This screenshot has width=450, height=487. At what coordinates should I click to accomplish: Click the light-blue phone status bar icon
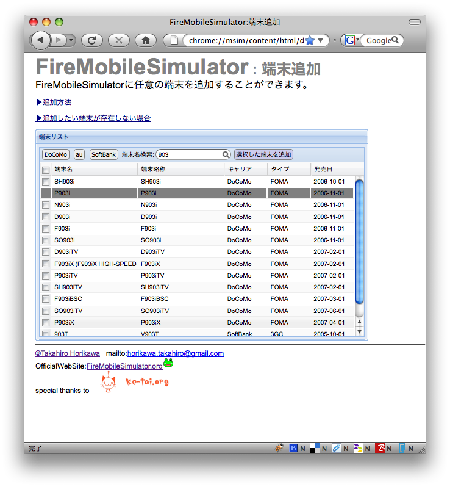[402, 448]
